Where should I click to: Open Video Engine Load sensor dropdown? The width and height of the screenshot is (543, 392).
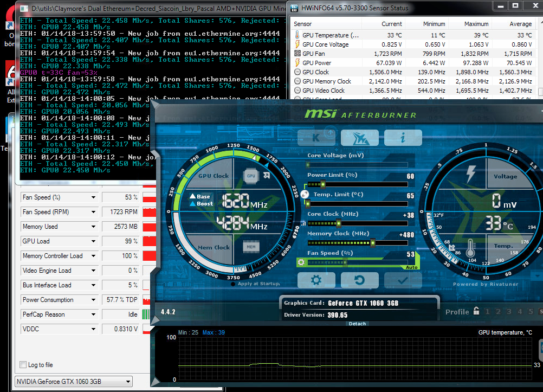(x=94, y=271)
